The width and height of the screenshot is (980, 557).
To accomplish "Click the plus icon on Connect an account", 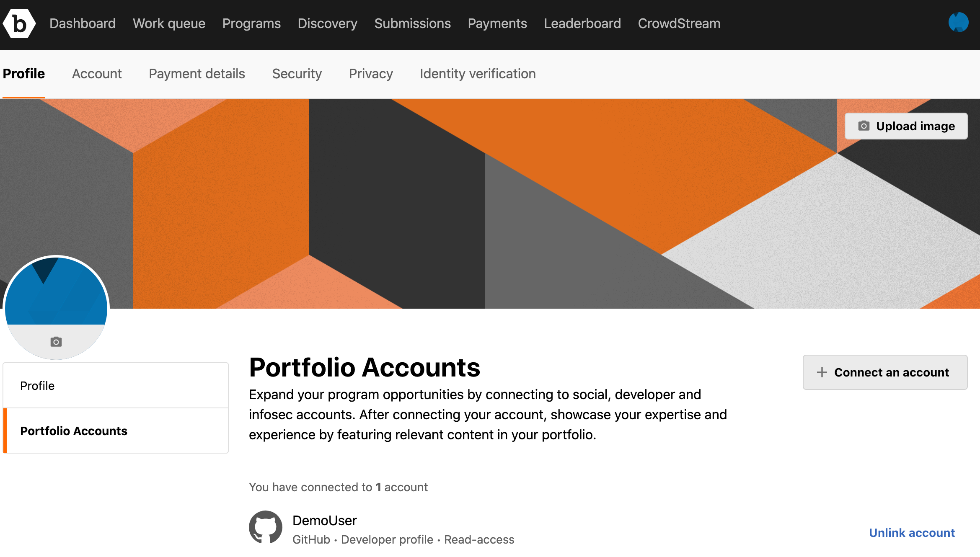I will tap(822, 371).
